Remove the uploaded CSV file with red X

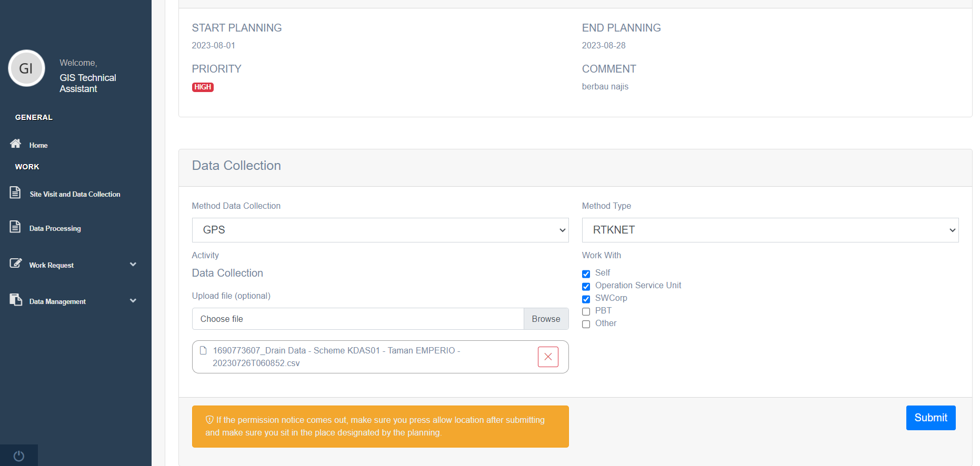coord(548,357)
